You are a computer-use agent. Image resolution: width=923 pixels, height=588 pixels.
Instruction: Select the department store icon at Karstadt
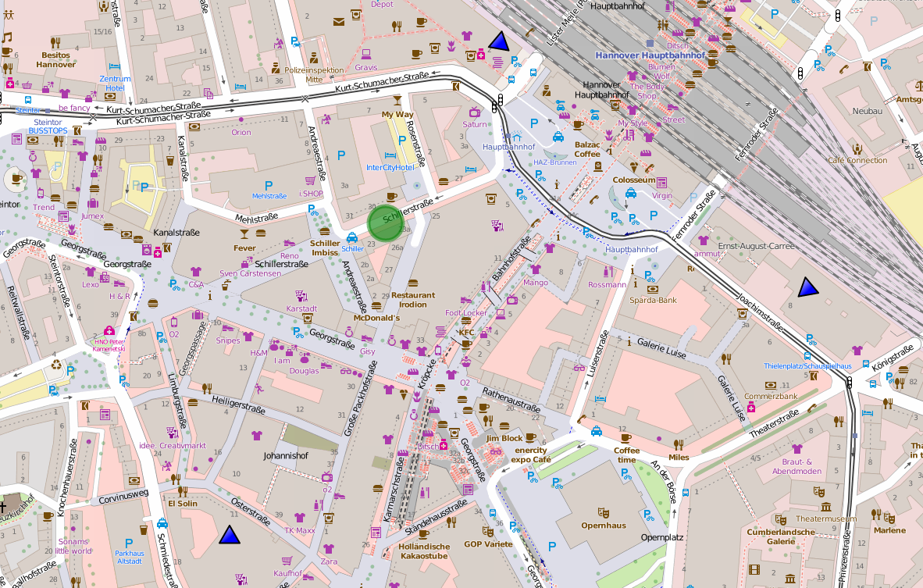(x=301, y=295)
